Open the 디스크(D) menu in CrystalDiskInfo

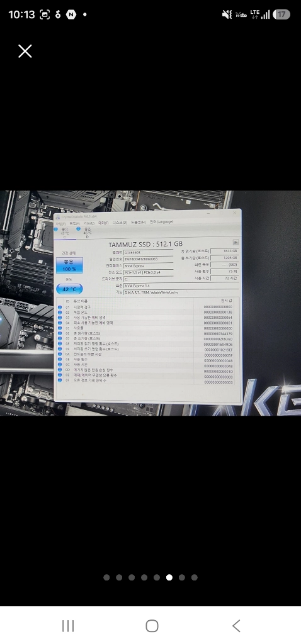tap(120, 223)
